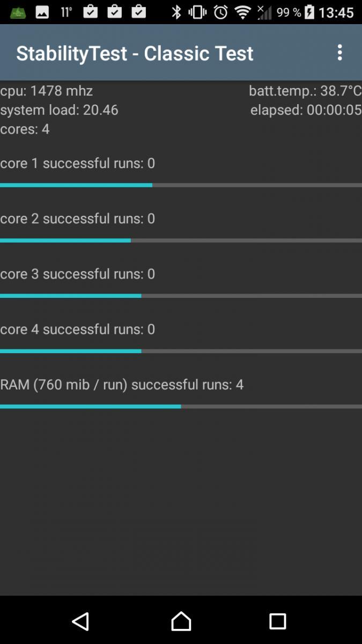This screenshot has height=644, width=362.
Task: Tap the battery status icon
Action: click(x=309, y=12)
